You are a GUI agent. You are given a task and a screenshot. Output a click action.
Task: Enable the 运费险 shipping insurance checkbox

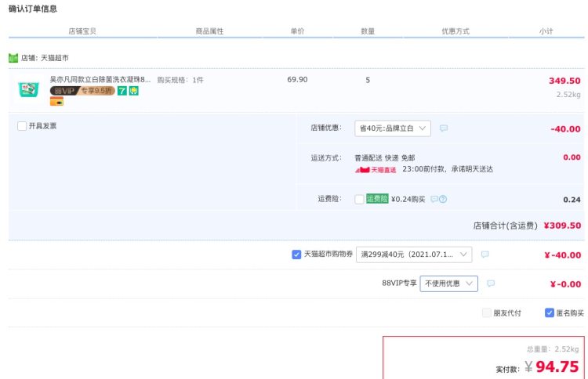[359, 199]
